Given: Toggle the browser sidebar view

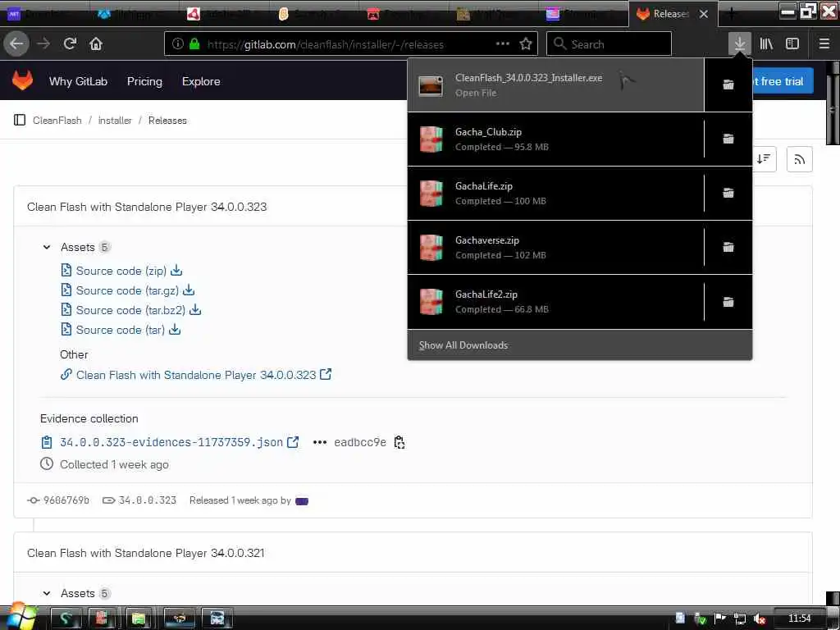Looking at the screenshot, I should [x=792, y=44].
